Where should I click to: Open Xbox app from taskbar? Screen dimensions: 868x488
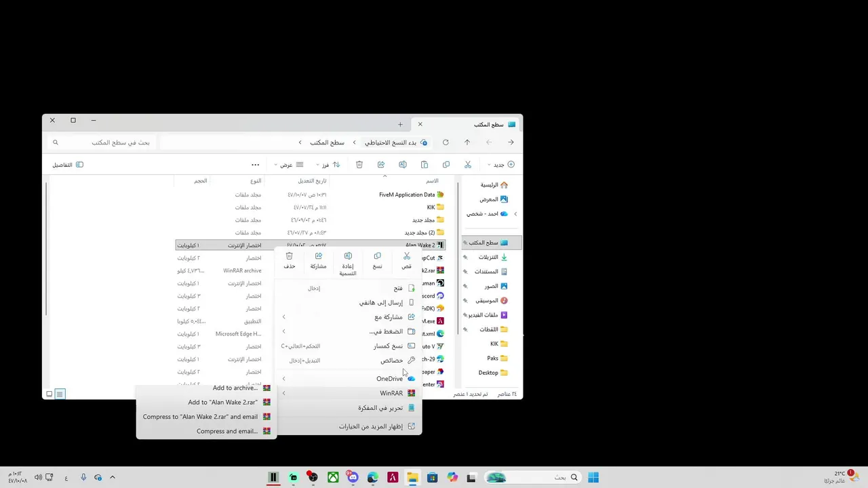[x=333, y=477]
